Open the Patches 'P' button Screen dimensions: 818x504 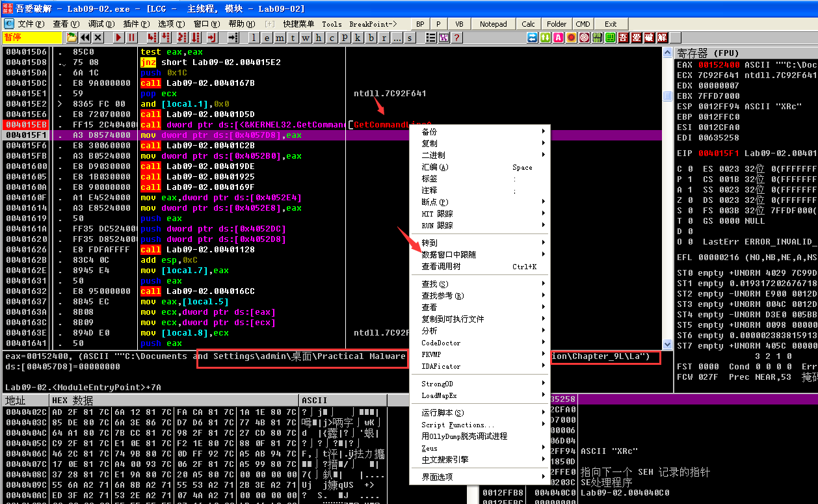click(x=345, y=38)
